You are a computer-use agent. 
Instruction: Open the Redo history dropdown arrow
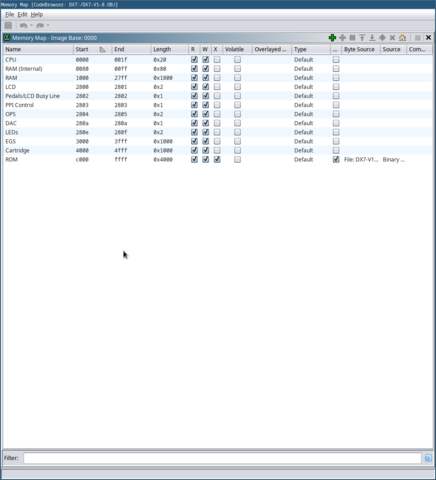48,25
